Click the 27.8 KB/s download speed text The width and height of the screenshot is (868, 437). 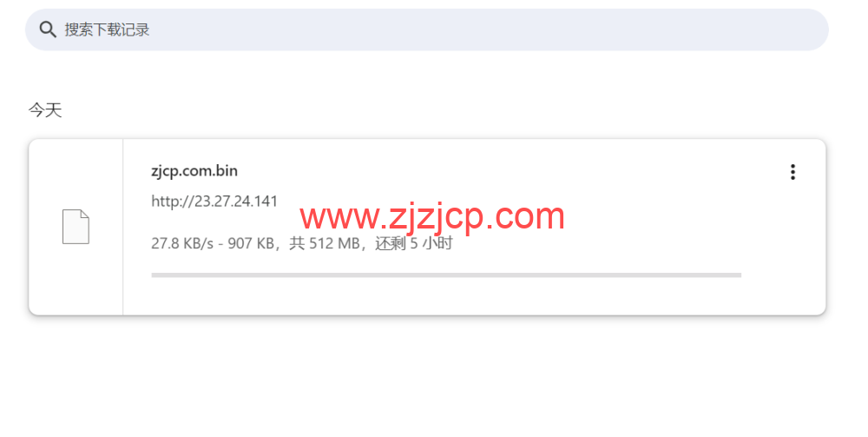pos(182,243)
